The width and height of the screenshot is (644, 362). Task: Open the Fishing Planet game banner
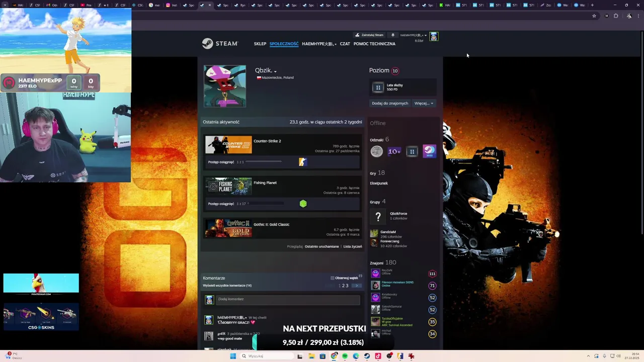(x=228, y=187)
